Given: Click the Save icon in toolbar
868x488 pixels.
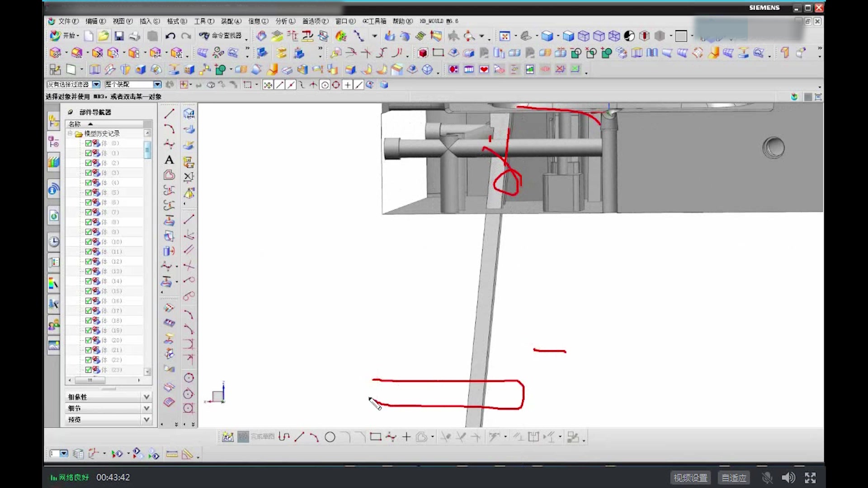Looking at the screenshot, I should click(x=119, y=36).
